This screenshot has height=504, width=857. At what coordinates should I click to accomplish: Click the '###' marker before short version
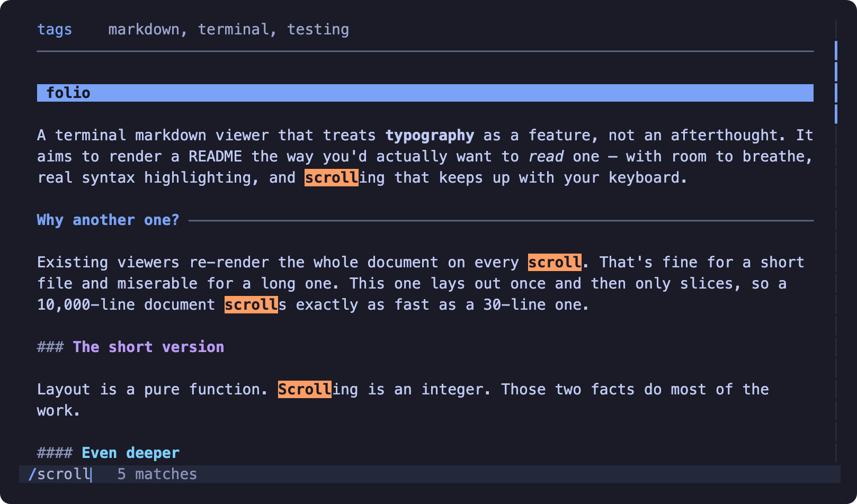coord(50,347)
